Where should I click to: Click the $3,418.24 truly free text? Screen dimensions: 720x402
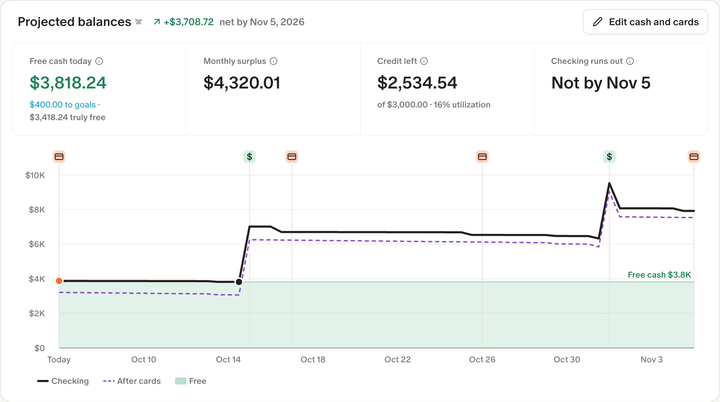[x=68, y=117]
